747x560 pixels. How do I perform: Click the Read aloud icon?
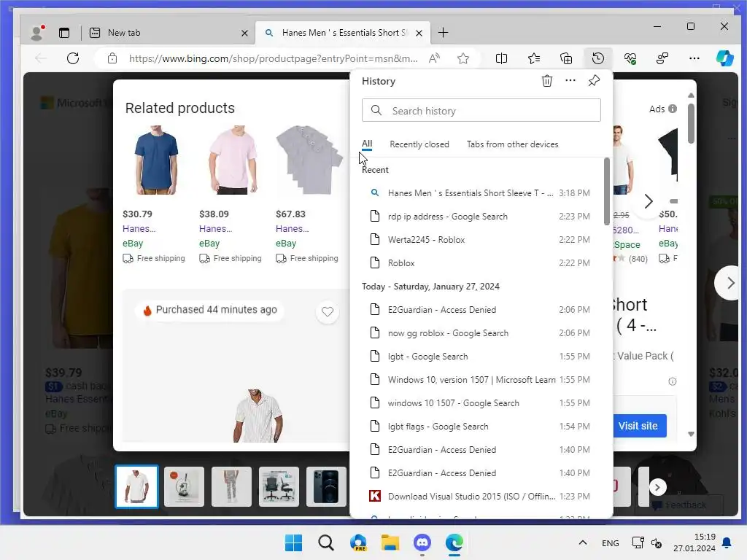[x=434, y=58]
